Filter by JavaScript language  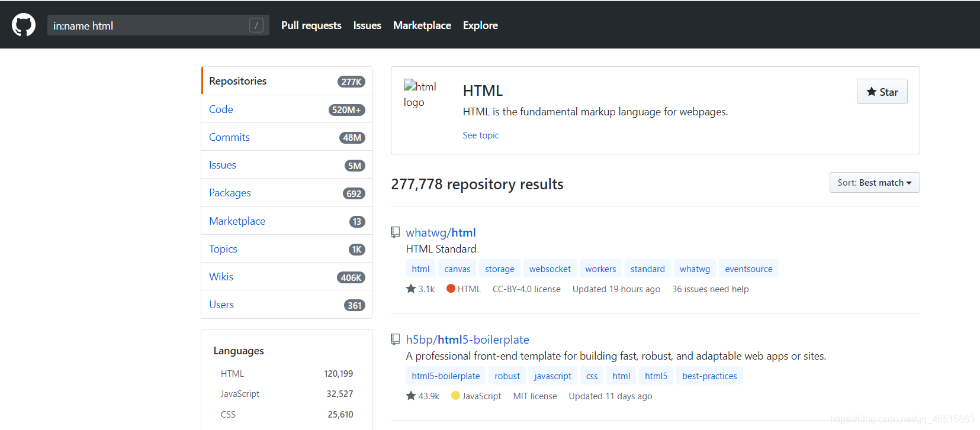pyautogui.click(x=287, y=394)
